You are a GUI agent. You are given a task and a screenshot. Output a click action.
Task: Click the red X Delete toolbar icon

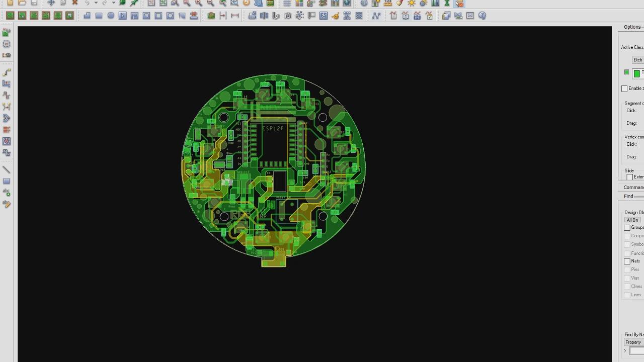pos(75,3)
